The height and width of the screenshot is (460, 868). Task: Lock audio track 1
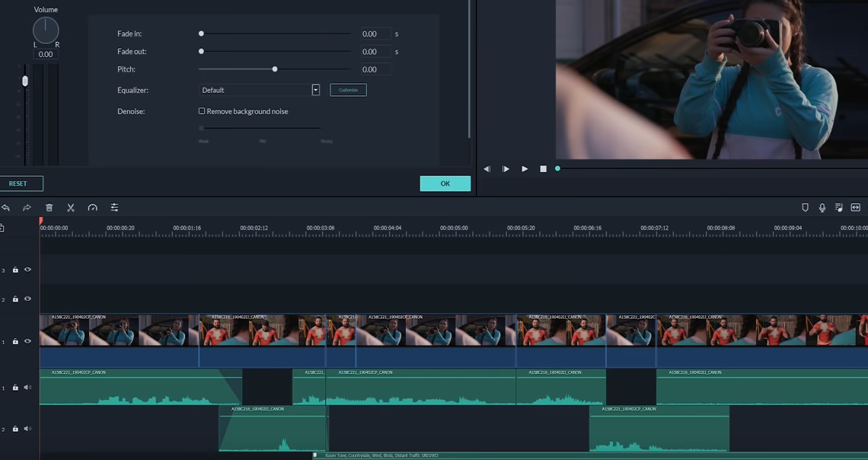tap(15, 388)
